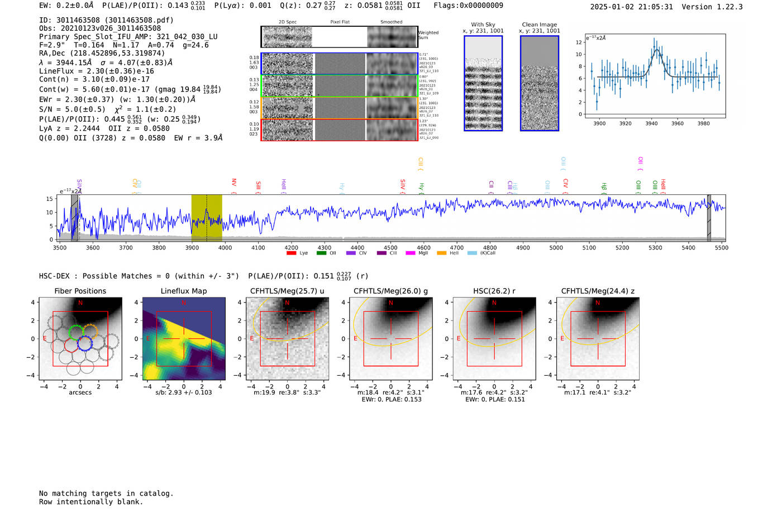
Task: Click the light blue (K)CaII legend swatch
Action: (472, 253)
